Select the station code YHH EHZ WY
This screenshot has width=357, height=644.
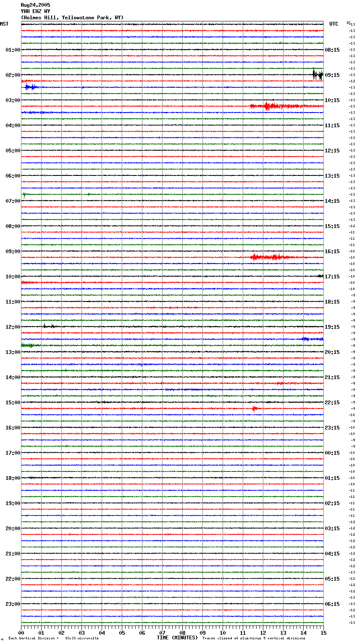(x=35, y=11)
